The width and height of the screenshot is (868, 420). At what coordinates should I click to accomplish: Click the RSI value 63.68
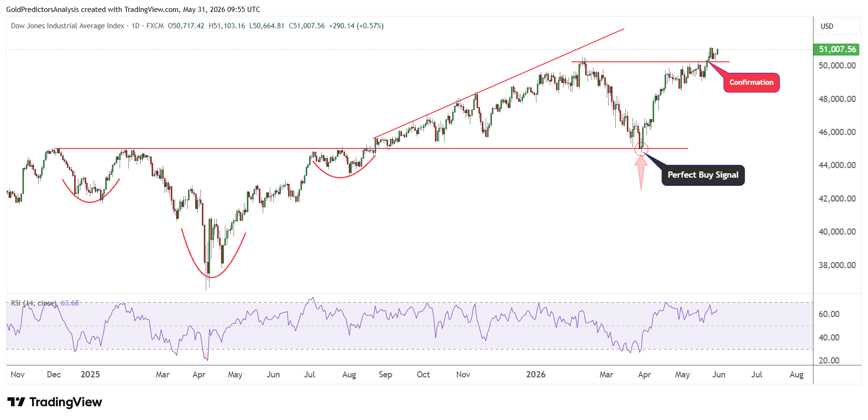[70, 303]
